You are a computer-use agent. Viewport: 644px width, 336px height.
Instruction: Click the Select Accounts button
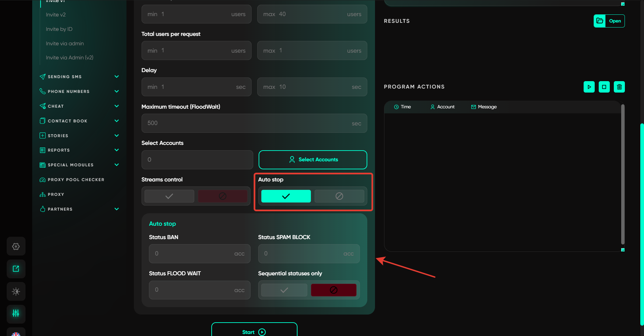313,160
